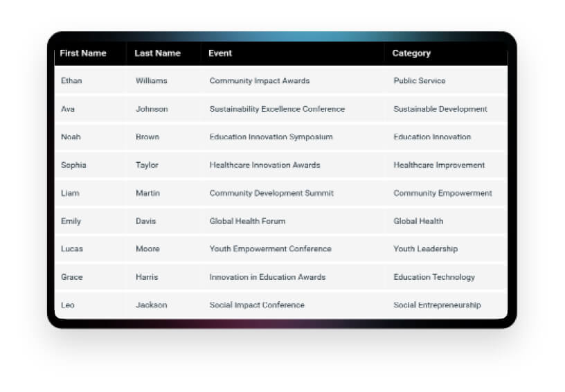565x392 pixels.
Task: Click the Event column header
Action: [220, 53]
